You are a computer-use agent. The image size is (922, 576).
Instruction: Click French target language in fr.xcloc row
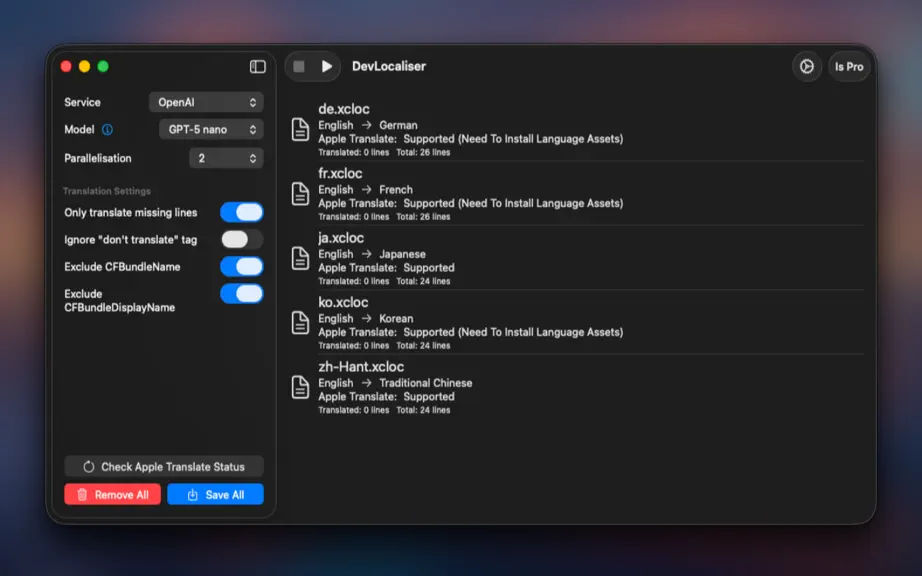[396, 189]
